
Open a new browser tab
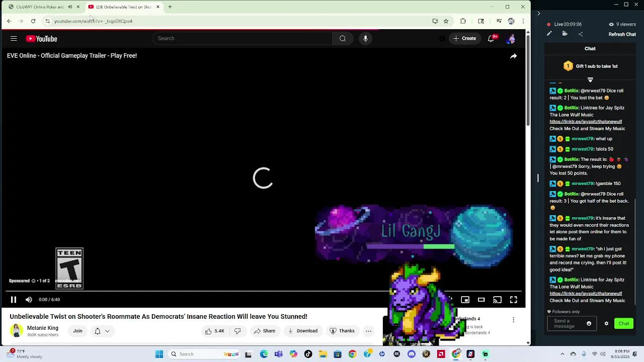click(170, 7)
